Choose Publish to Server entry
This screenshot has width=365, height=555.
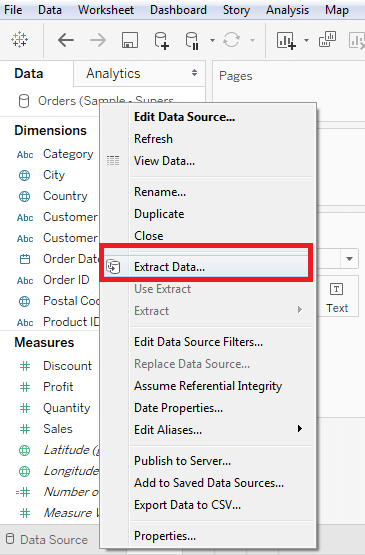pos(182,460)
